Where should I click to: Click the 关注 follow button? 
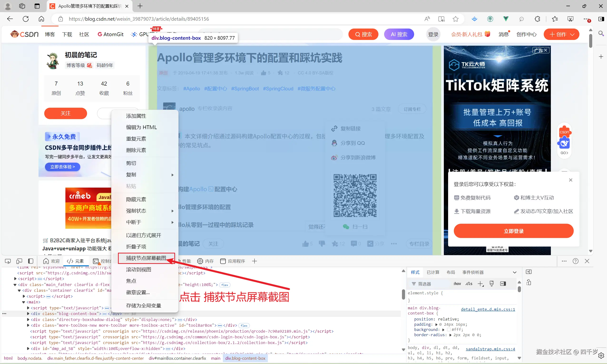(65, 113)
